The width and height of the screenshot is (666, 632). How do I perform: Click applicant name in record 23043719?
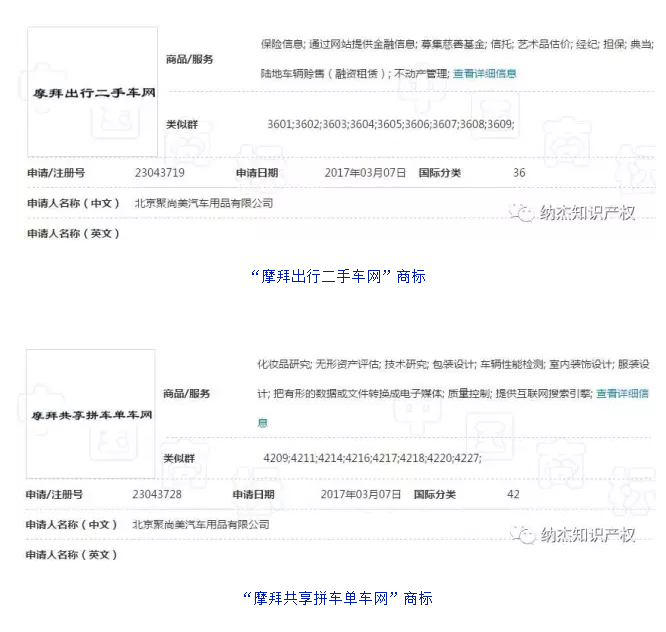pyautogui.click(x=204, y=203)
